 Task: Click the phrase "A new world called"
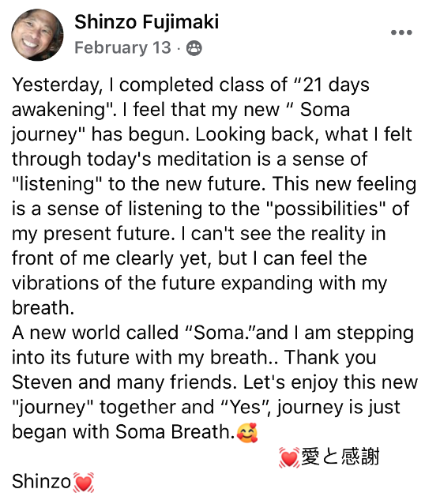tap(95, 333)
